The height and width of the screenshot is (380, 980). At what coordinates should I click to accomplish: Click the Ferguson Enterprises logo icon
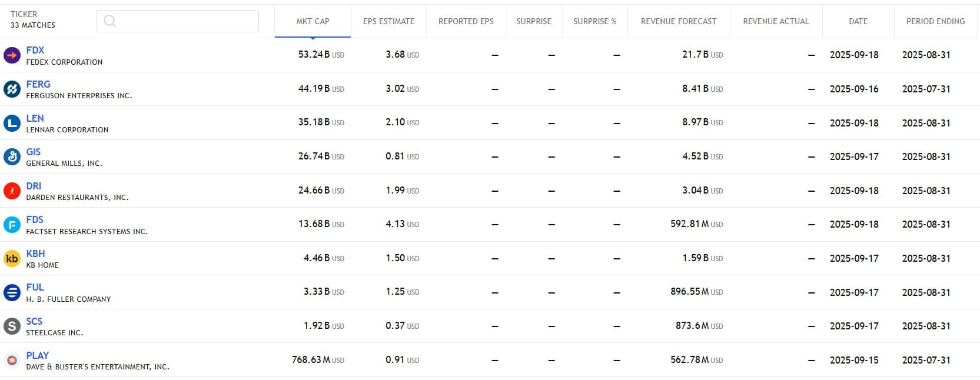pos(12,89)
